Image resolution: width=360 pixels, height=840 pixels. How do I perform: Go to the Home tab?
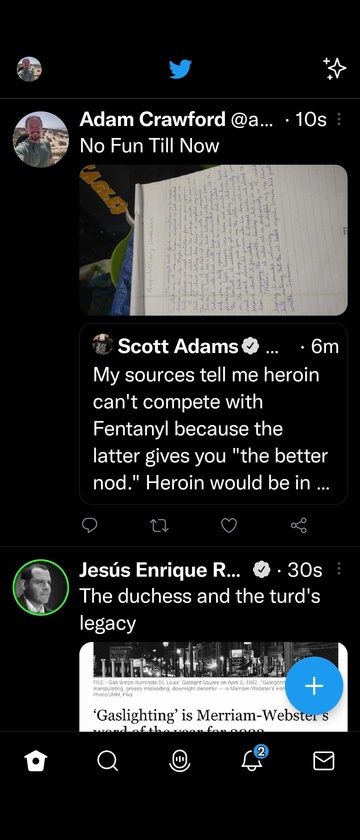coord(36,760)
